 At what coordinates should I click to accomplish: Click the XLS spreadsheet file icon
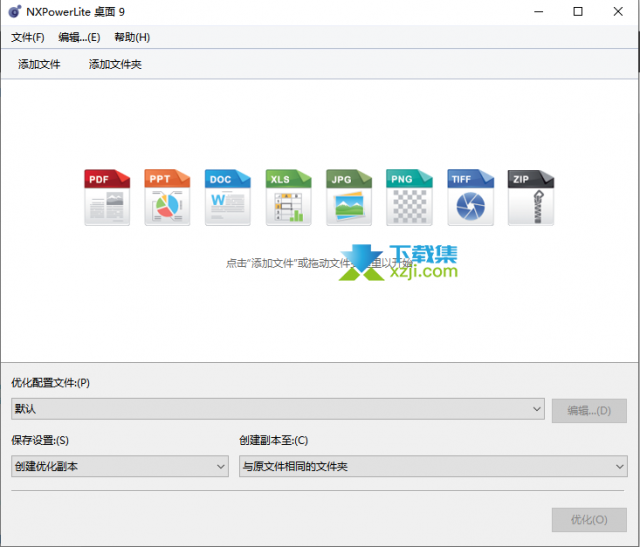point(289,197)
